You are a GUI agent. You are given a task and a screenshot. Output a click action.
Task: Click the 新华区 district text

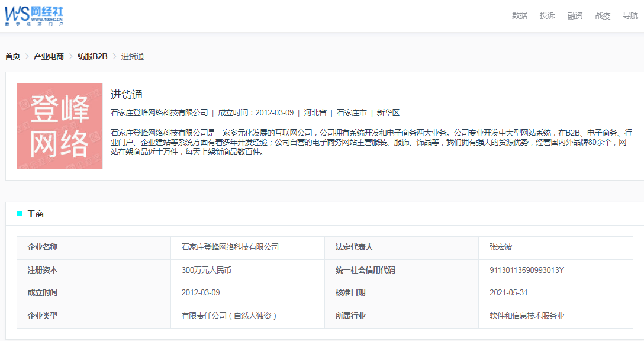[x=388, y=112]
